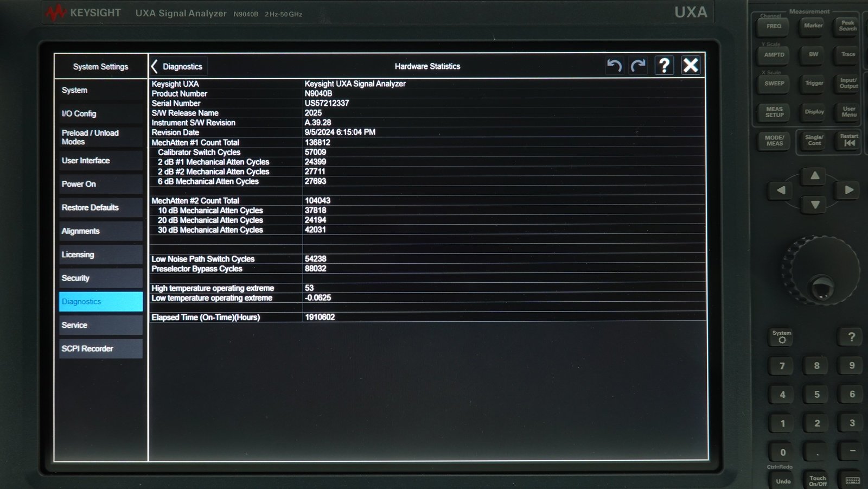
Task: Click the FREQ hardware key
Action: [774, 26]
